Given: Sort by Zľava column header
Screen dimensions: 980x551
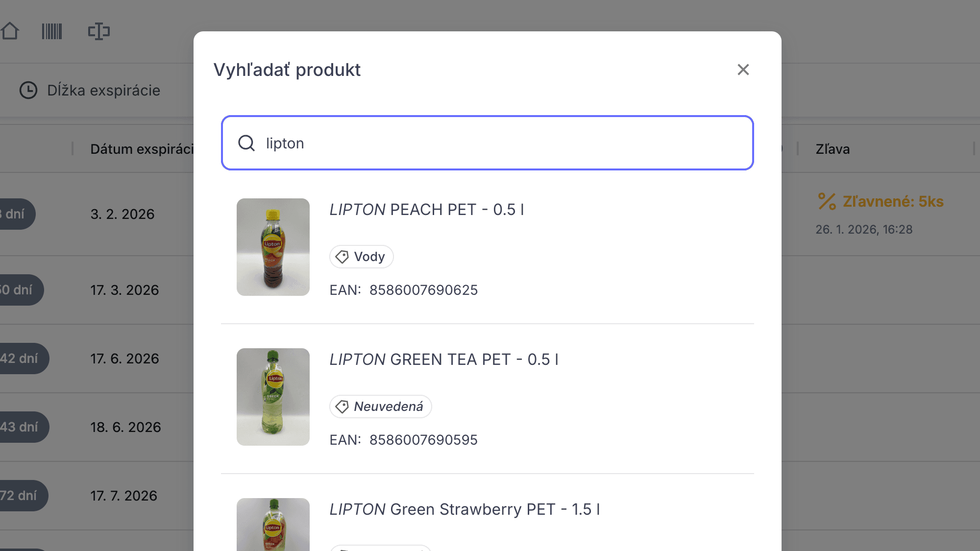Looking at the screenshot, I should pyautogui.click(x=833, y=149).
